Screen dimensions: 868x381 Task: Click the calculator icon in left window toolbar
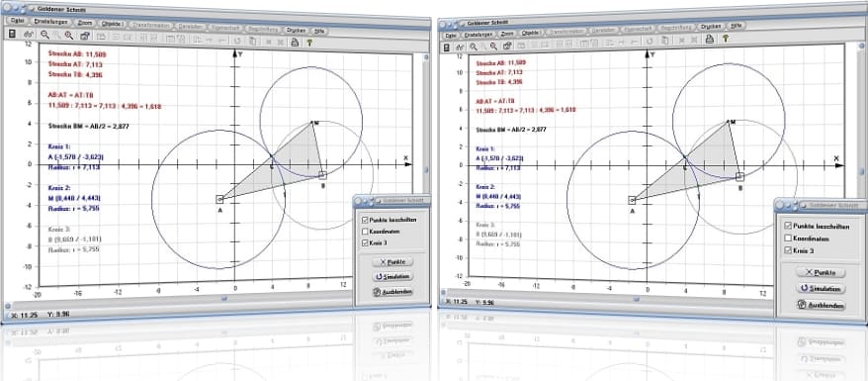12,34
